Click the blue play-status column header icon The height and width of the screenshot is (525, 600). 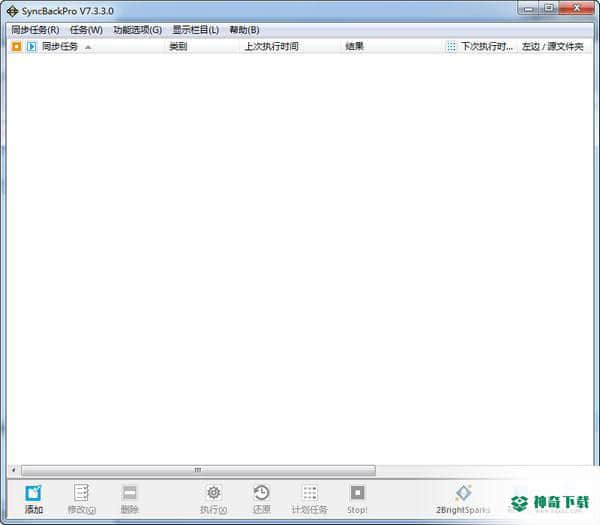[32, 47]
